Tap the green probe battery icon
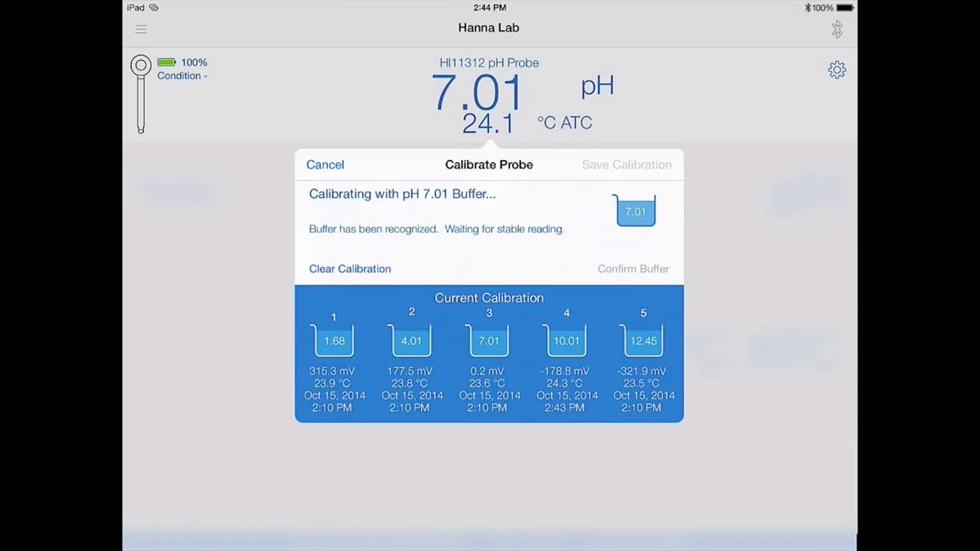Image resolution: width=980 pixels, height=551 pixels. 166,63
